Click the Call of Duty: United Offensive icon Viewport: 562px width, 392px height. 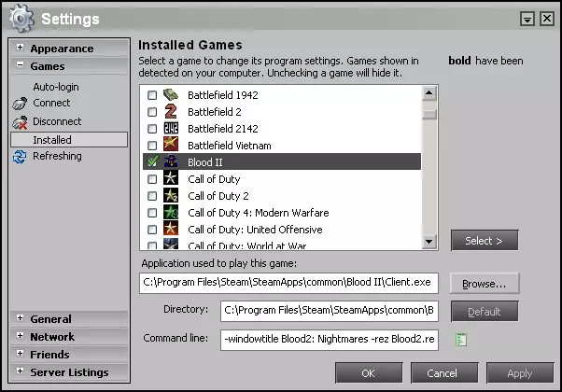(171, 229)
